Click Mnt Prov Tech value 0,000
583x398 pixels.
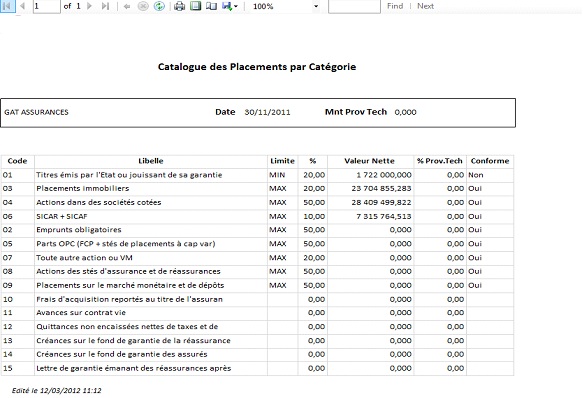click(405, 112)
